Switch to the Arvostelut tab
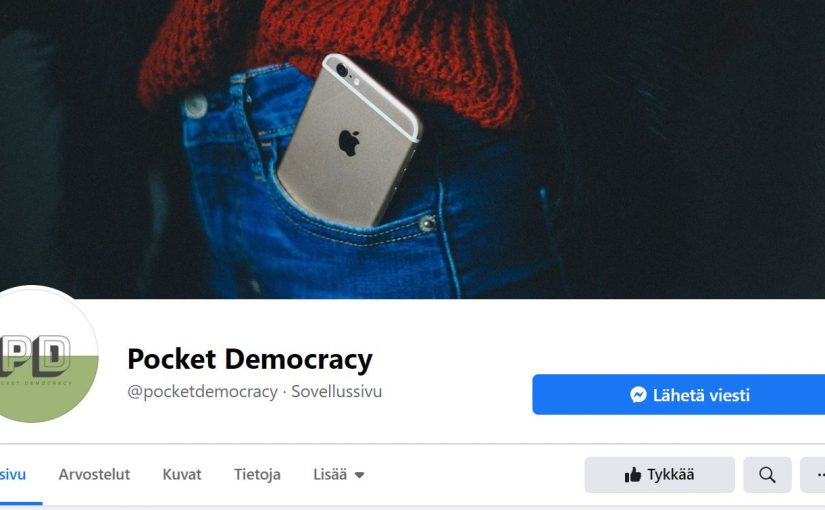Viewport: 825px width, 510px height. point(94,475)
